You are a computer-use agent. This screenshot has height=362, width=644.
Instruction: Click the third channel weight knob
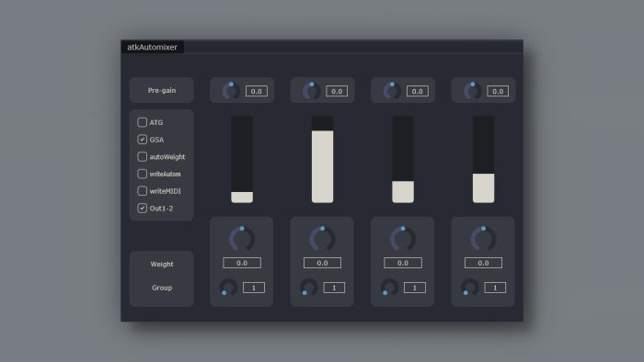[403, 238]
